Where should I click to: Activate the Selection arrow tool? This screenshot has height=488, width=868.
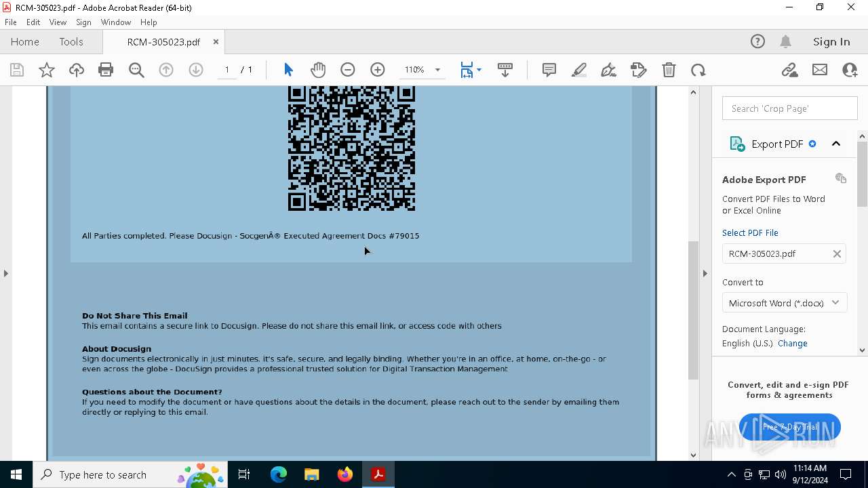pos(288,70)
